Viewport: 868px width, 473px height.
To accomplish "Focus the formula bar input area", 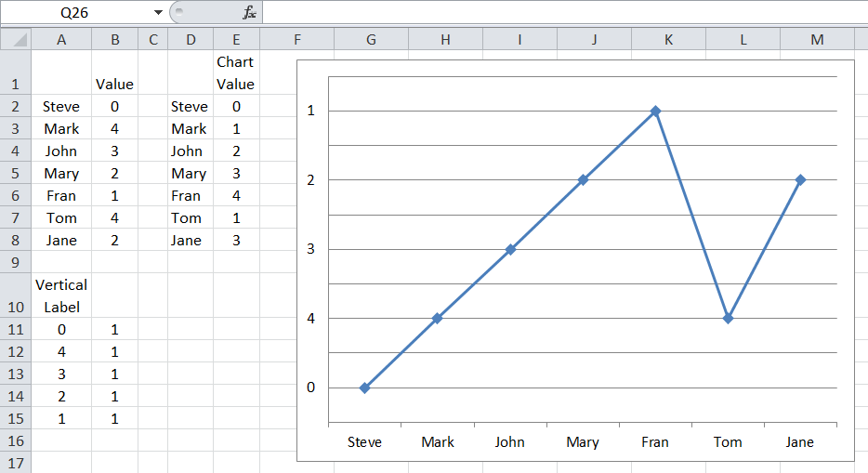I will tap(558, 13).
